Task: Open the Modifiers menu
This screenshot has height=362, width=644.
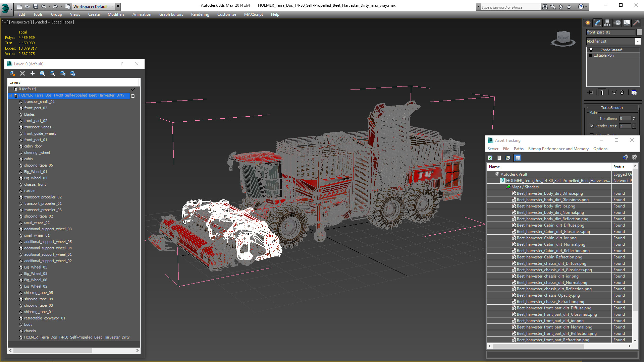Action: 116,14
